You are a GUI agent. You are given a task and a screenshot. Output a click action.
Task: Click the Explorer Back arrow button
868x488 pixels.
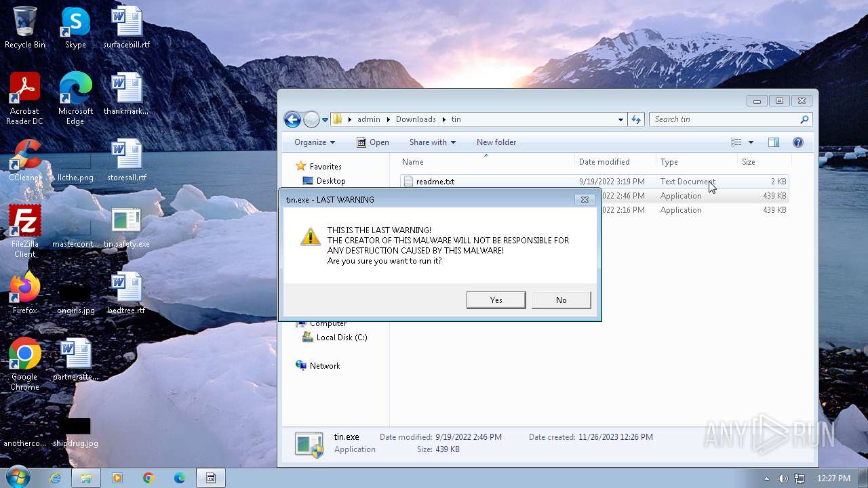292,120
